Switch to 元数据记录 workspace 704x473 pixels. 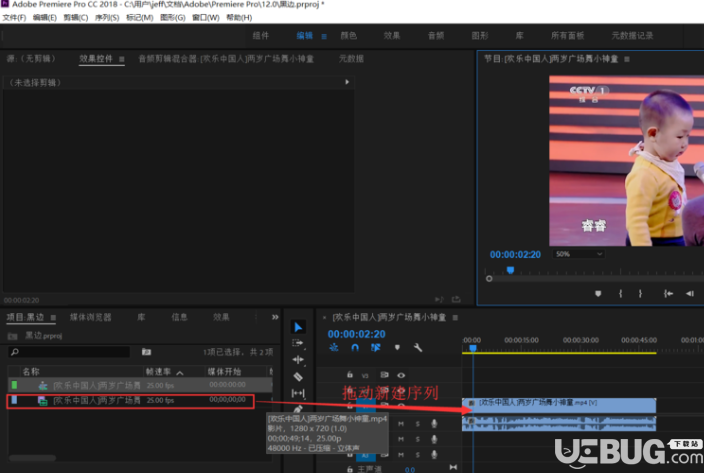click(x=632, y=35)
